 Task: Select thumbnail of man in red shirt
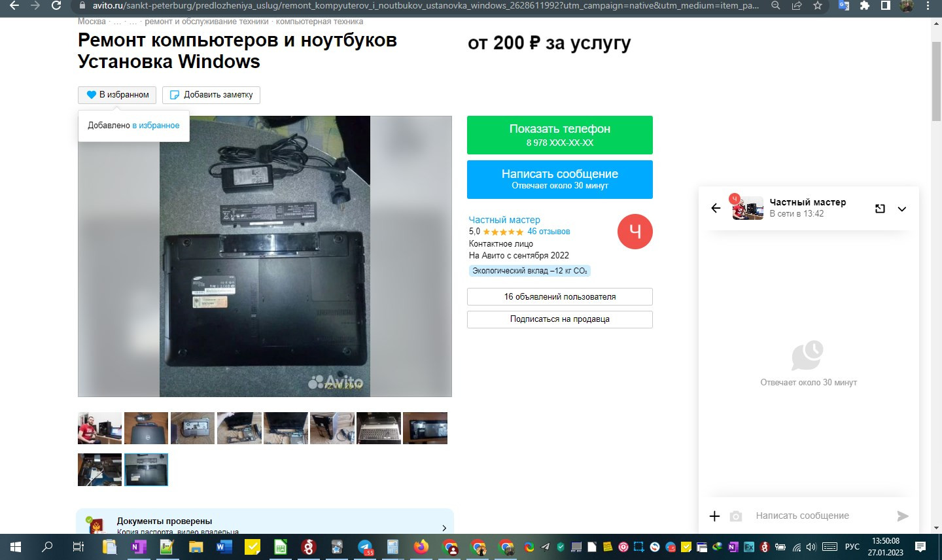tap(100, 429)
